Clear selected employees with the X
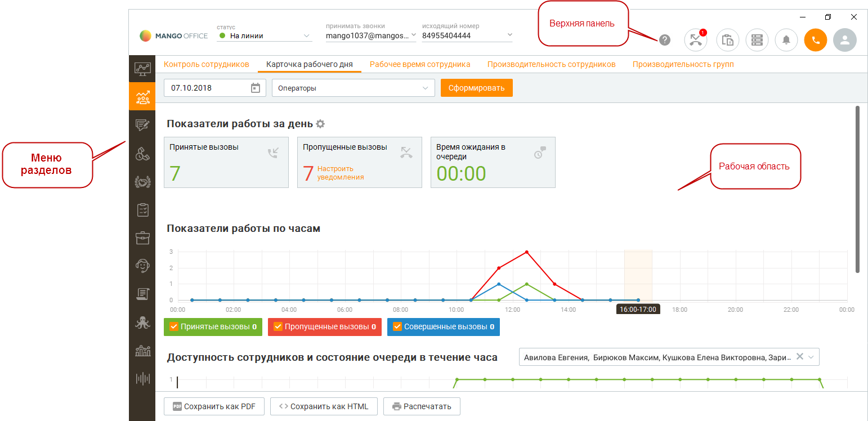 [799, 356]
